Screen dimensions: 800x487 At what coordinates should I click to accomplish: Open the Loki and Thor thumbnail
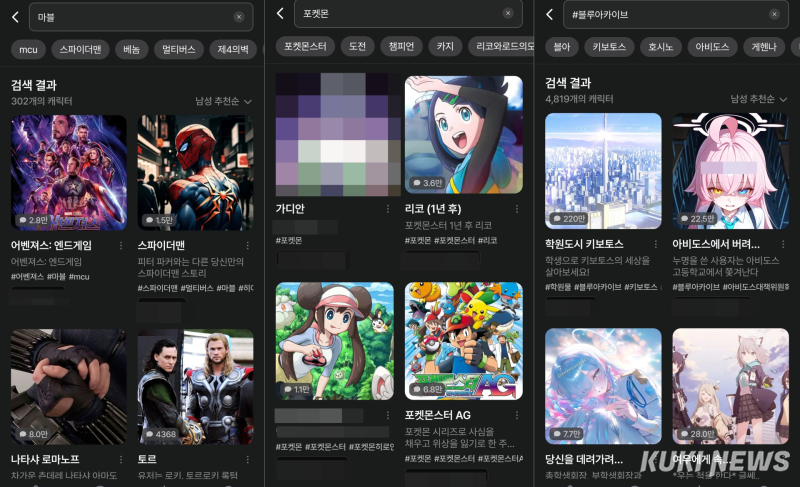(195, 386)
